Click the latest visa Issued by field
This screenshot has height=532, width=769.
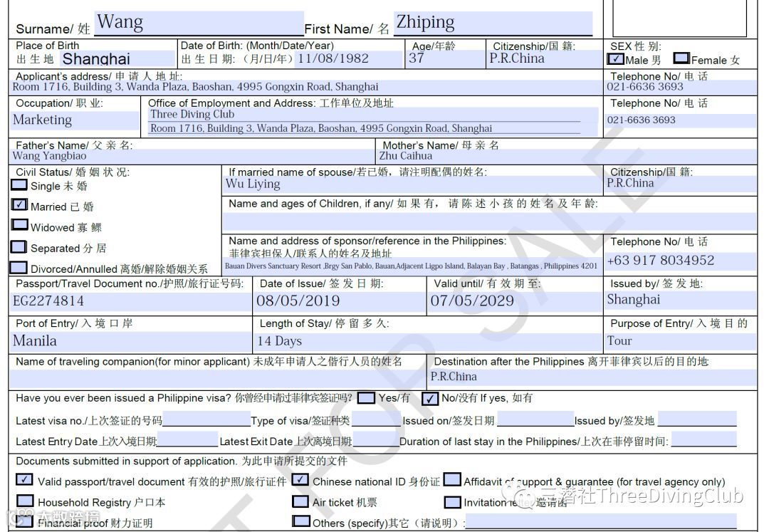697,419
